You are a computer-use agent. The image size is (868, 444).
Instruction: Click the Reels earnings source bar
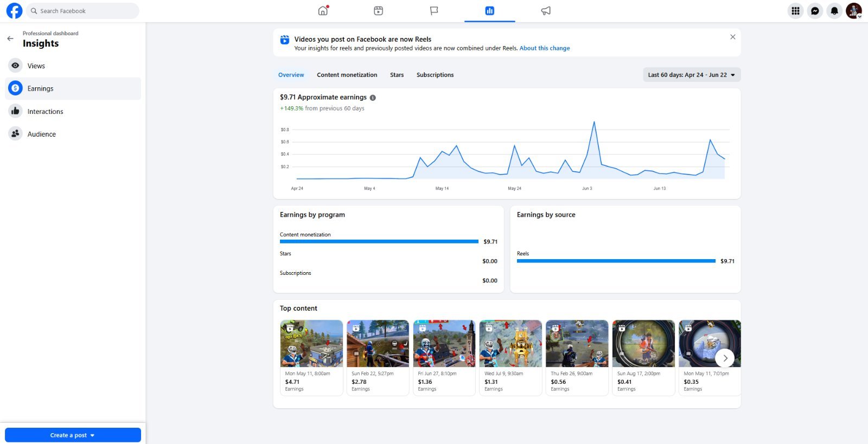[616, 261]
